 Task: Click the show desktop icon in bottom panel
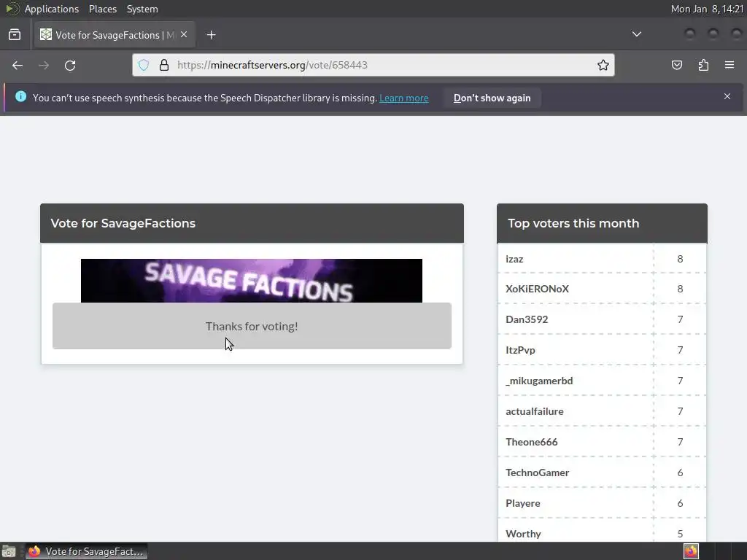click(9, 551)
